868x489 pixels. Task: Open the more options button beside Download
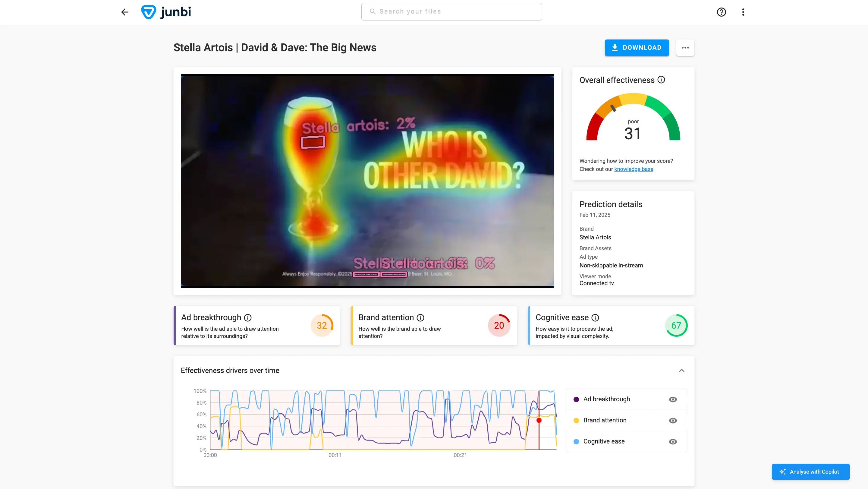tap(685, 48)
